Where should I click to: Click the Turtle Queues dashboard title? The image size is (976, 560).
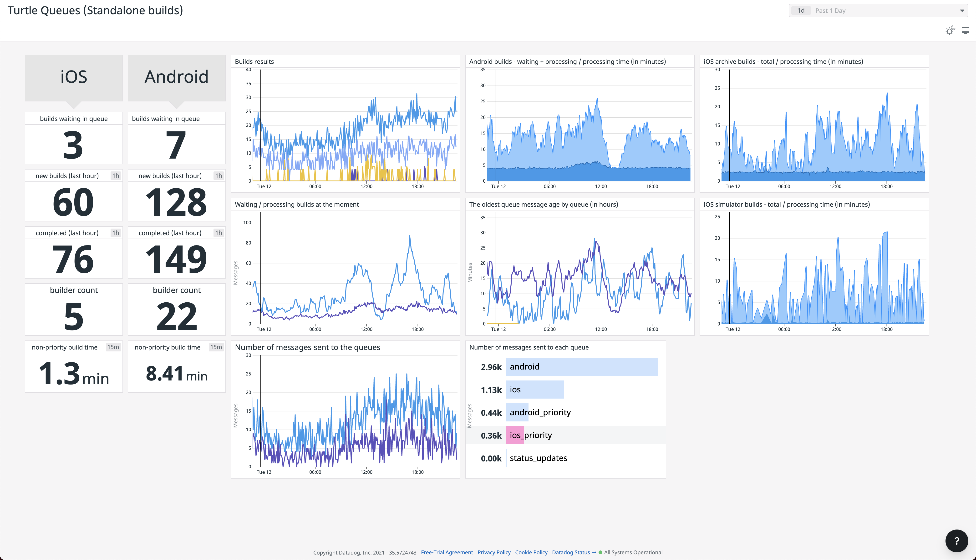tap(95, 10)
